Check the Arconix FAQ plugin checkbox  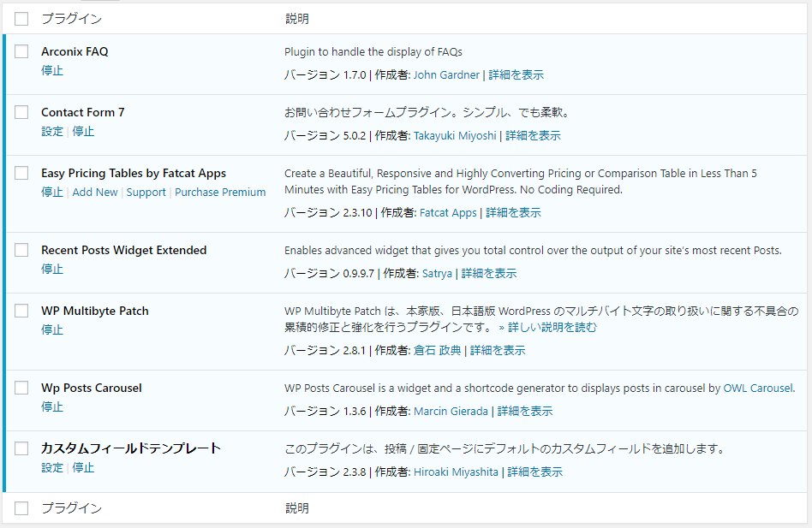click(21, 51)
